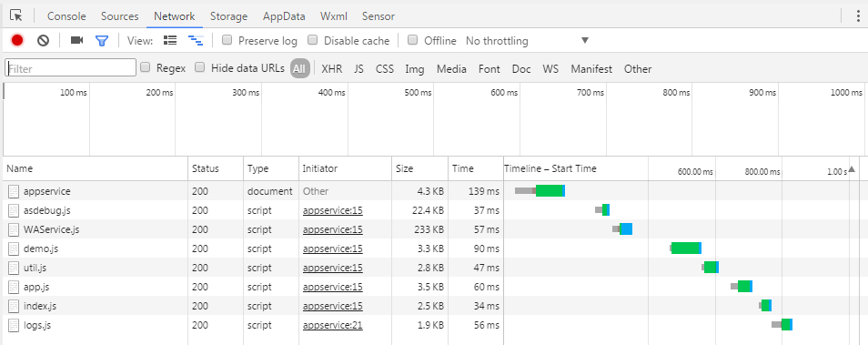Select the WAService.js request name
This screenshot has width=868, height=345.
click(x=52, y=229)
